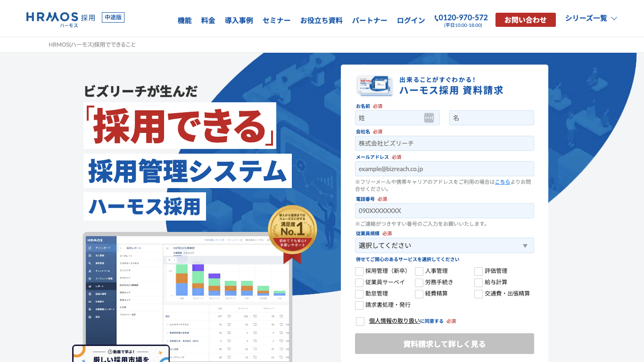Open the 従業員規模 選択してください dropdown

pos(445,245)
